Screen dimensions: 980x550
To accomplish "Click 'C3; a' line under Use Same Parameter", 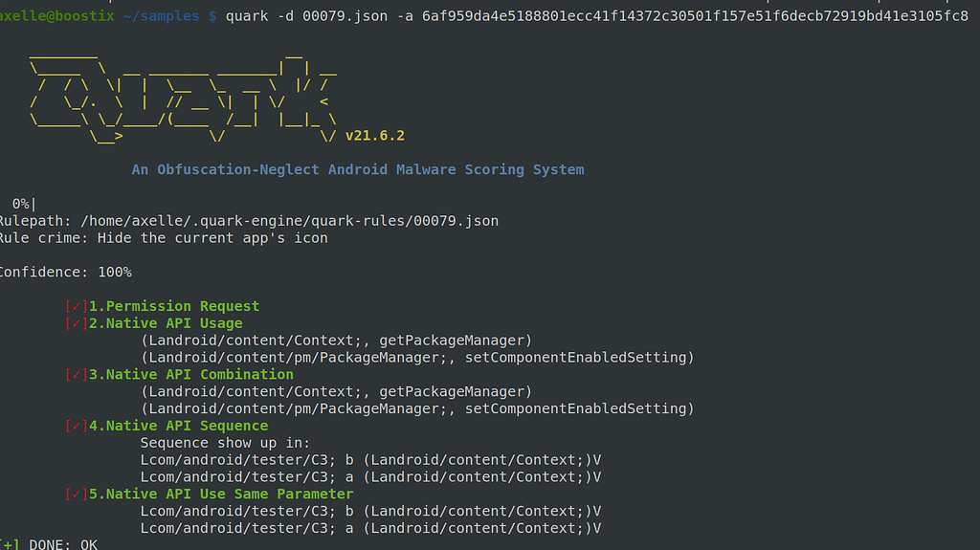I will tap(370, 528).
